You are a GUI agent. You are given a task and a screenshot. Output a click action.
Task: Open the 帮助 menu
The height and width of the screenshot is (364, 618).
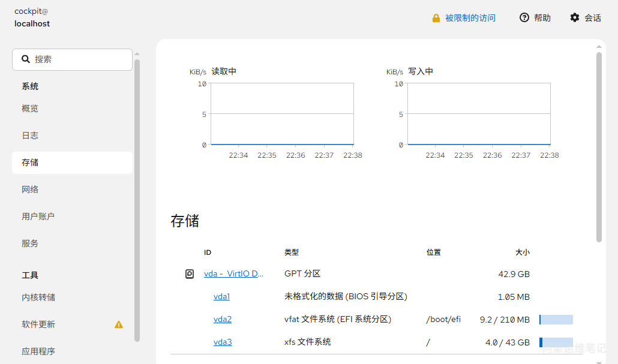535,18
